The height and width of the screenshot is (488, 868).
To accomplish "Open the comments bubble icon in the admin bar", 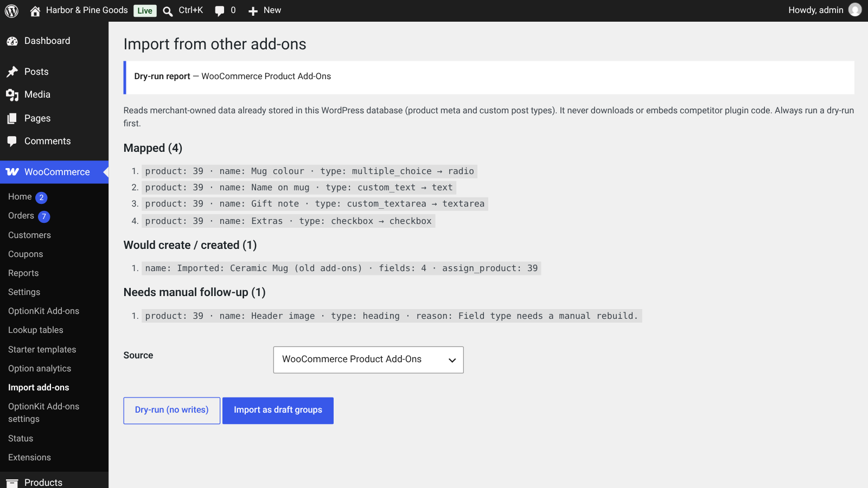I will coord(220,11).
